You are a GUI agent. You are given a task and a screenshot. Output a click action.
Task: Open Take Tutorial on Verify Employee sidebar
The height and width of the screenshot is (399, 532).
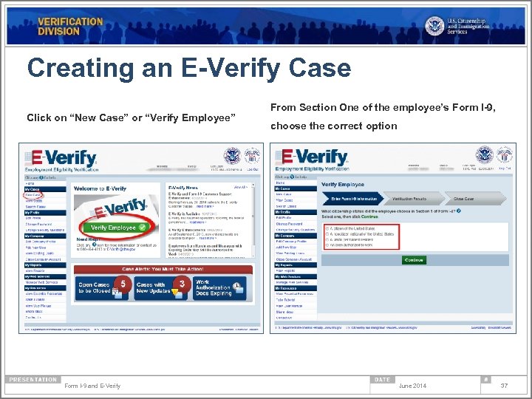285,300
